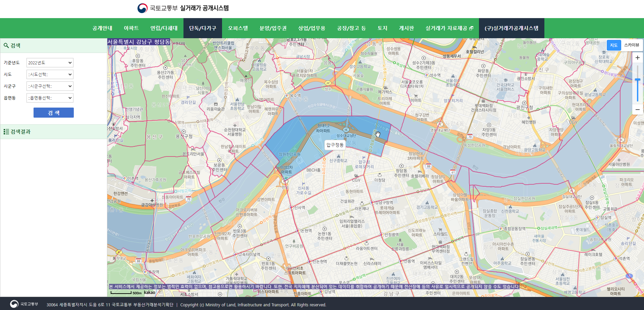
Task: Click the 압구정로데오거리 map label
Action: [x=364, y=164]
